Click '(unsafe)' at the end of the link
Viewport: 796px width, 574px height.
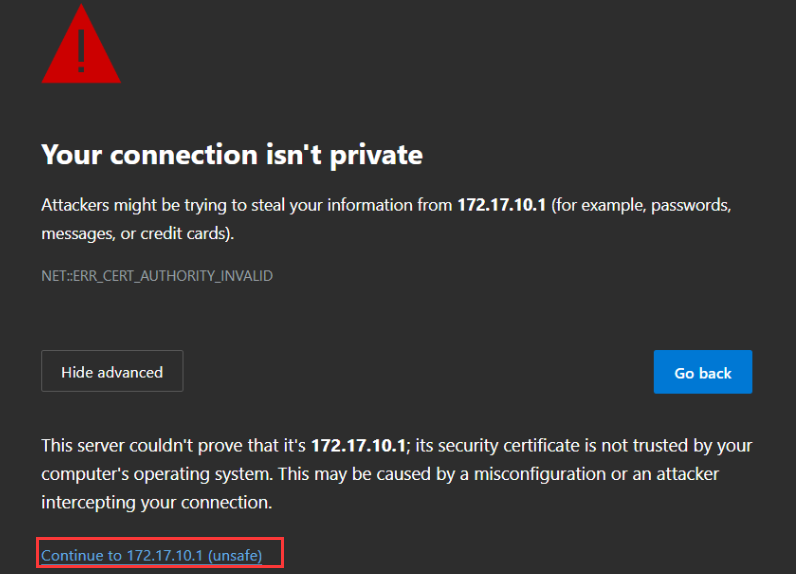point(235,555)
